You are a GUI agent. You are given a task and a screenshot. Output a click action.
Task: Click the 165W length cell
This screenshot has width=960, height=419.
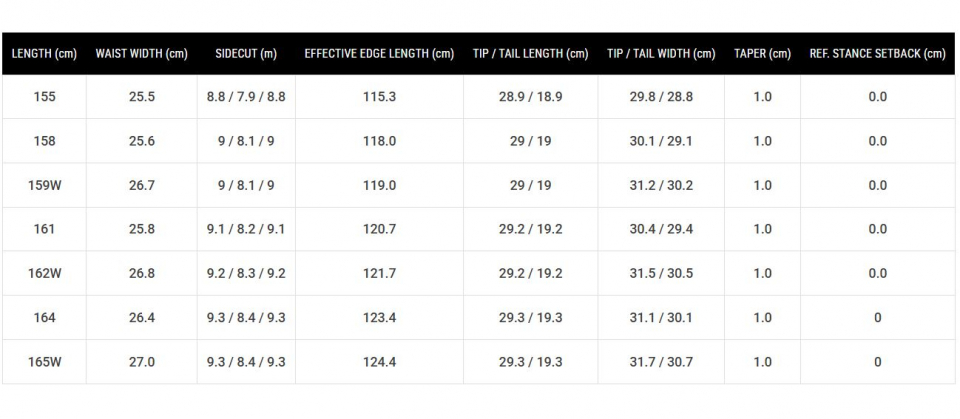point(44,362)
